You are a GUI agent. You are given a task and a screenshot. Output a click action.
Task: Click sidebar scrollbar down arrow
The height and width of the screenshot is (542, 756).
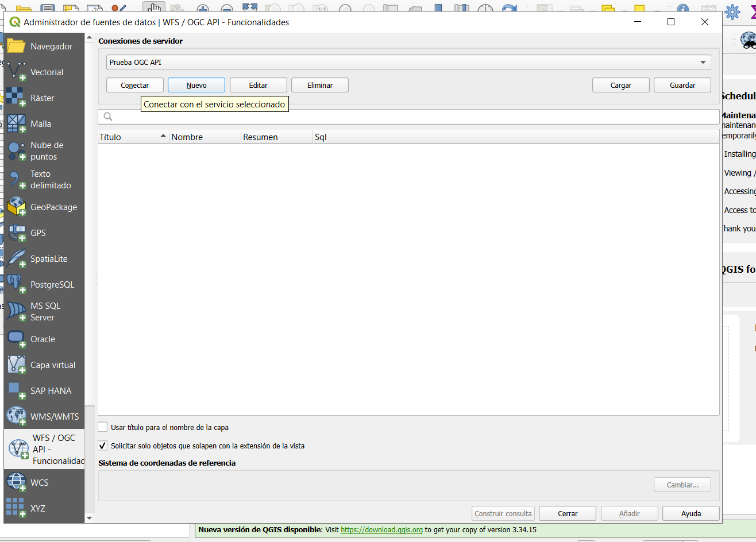click(x=89, y=518)
